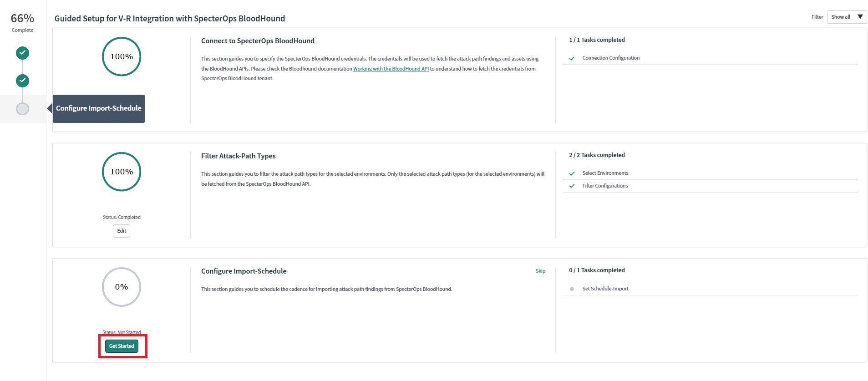Click the checkmark beside Filter Configurations

point(572,186)
